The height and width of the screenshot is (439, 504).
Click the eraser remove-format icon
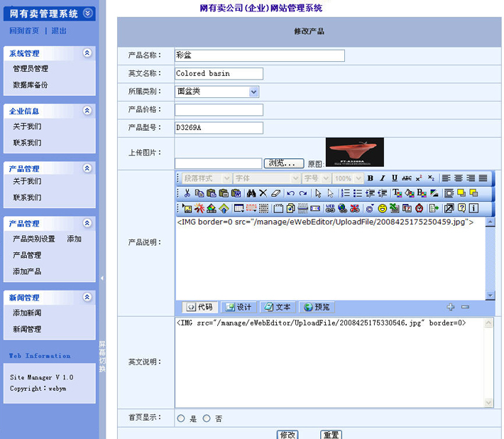tap(275, 193)
